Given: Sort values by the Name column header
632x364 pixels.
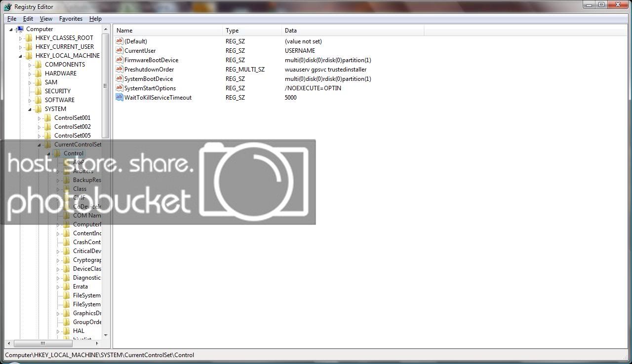Looking at the screenshot, I should click(x=168, y=30).
